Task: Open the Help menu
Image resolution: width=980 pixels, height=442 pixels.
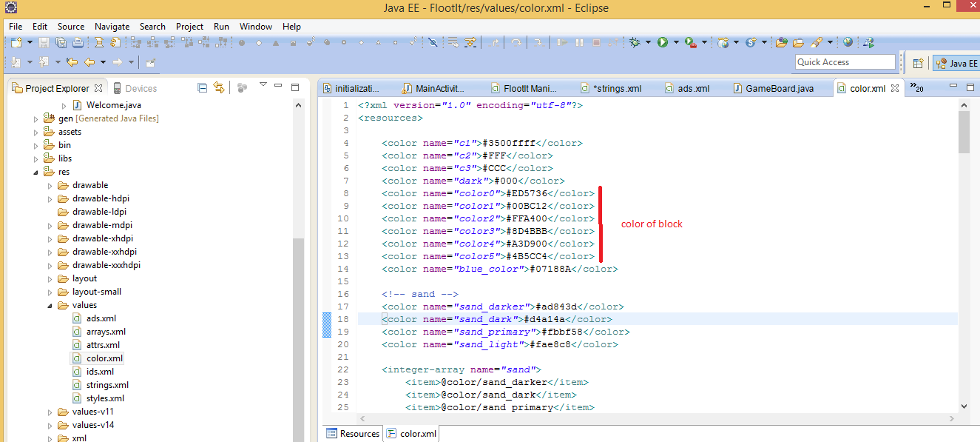Action: tap(291, 26)
